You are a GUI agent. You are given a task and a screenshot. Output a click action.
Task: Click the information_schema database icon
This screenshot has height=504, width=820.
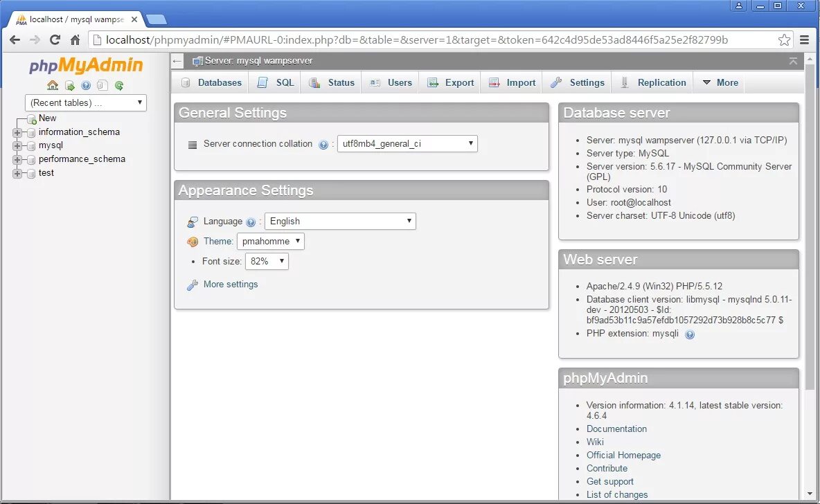[31, 133]
